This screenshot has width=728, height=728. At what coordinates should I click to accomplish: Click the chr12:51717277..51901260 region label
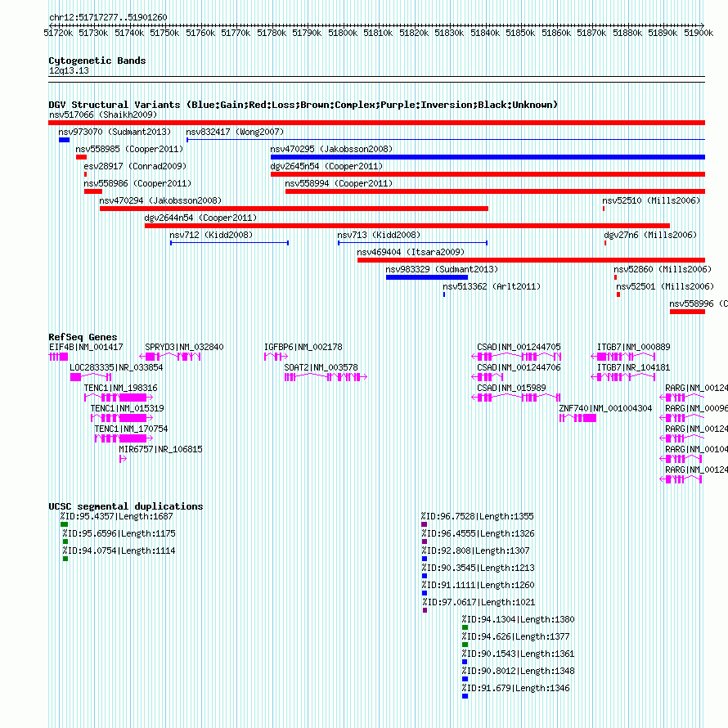[108, 18]
